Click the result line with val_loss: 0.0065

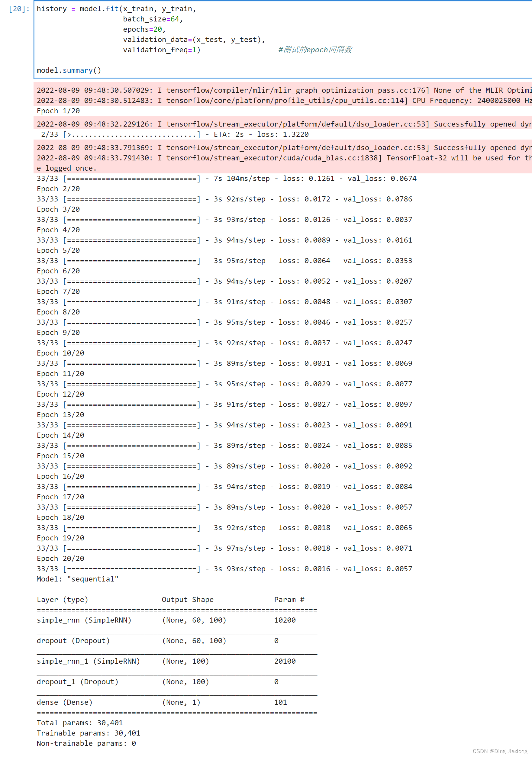pyautogui.click(x=224, y=528)
